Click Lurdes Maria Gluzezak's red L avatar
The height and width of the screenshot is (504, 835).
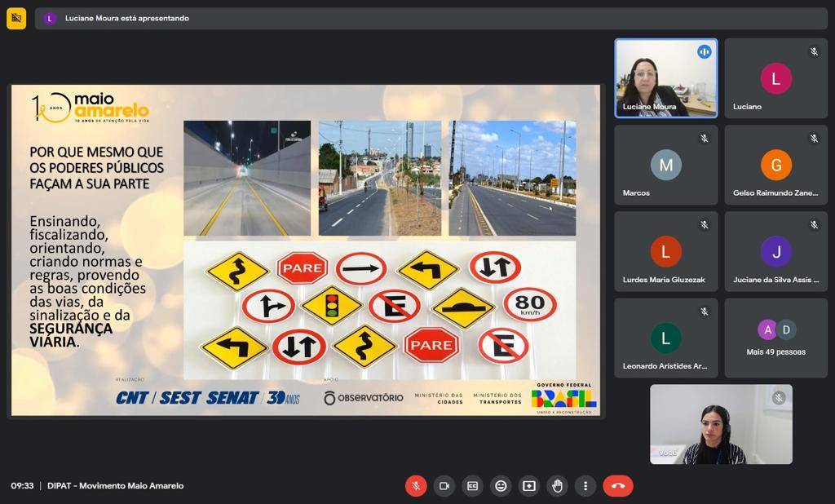665,251
